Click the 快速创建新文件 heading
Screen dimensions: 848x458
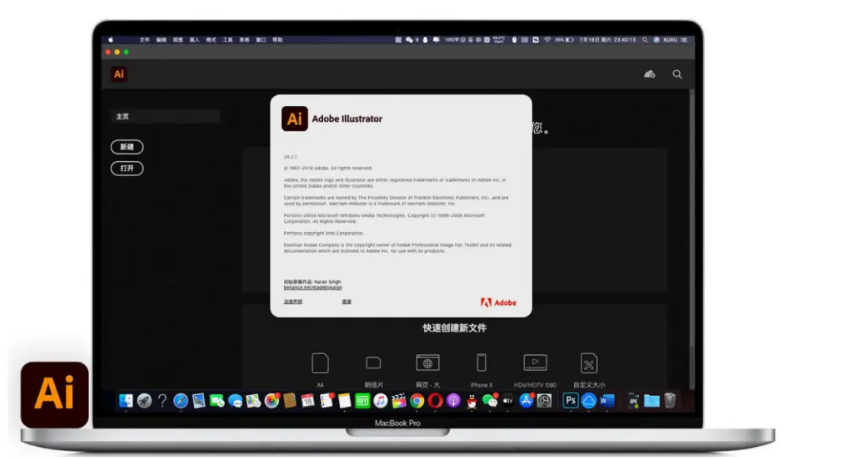(454, 328)
